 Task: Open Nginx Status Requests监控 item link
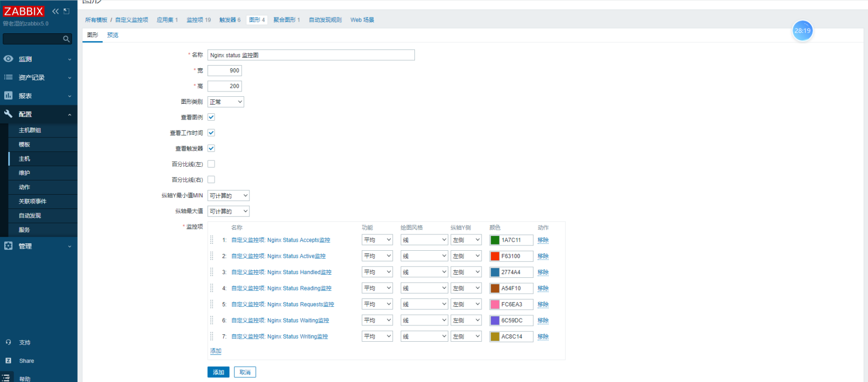point(283,305)
